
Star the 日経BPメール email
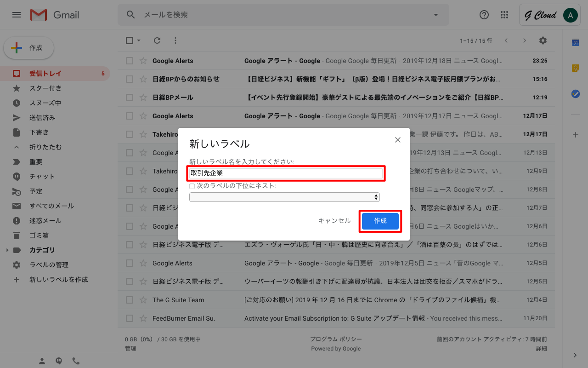point(143,98)
